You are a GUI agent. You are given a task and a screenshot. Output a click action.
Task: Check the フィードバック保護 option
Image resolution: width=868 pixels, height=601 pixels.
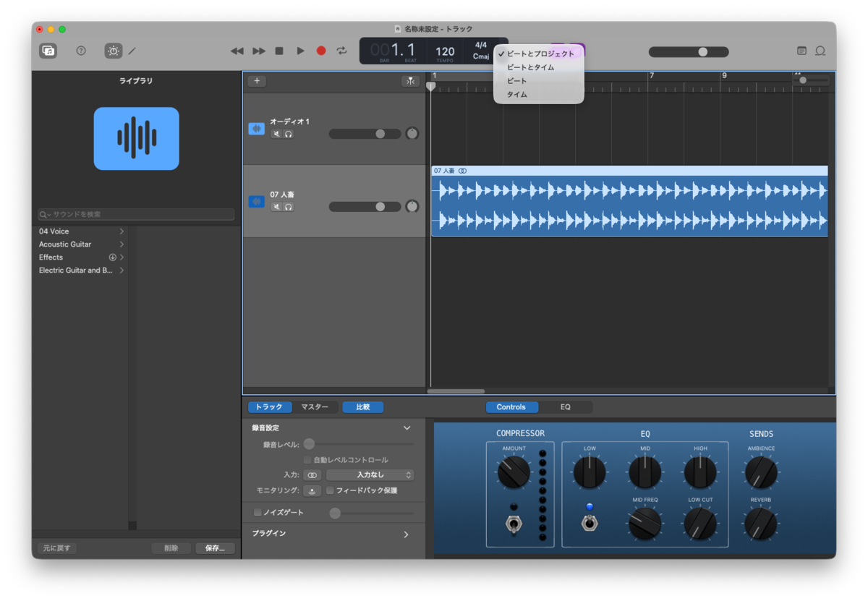point(330,490)
